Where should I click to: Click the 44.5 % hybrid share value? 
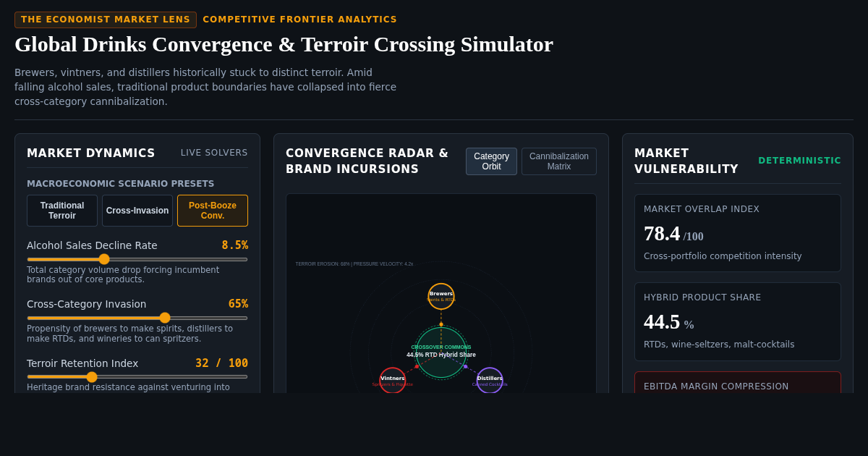(x=668, y=322)
